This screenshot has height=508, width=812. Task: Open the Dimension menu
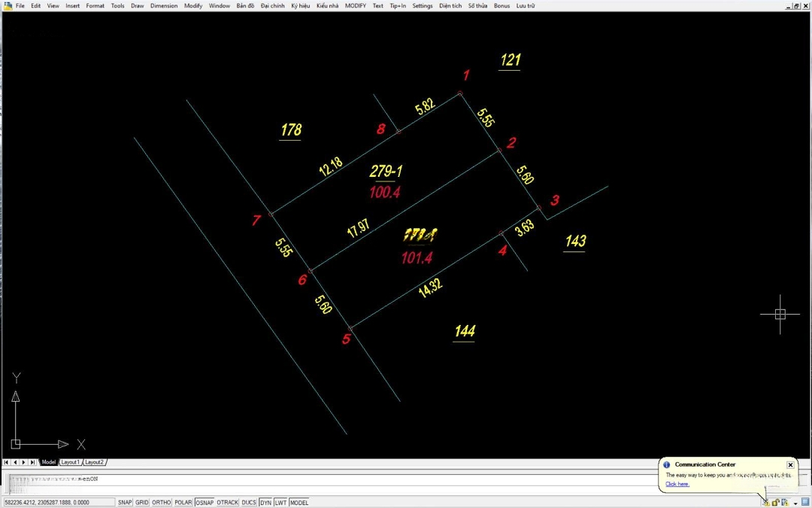pyautogui.click(x=164, y=5)
